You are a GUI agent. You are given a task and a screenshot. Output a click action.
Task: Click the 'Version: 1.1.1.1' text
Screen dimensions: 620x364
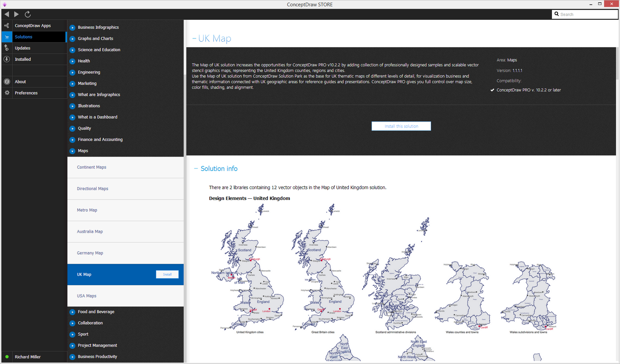tap(509, 71)
